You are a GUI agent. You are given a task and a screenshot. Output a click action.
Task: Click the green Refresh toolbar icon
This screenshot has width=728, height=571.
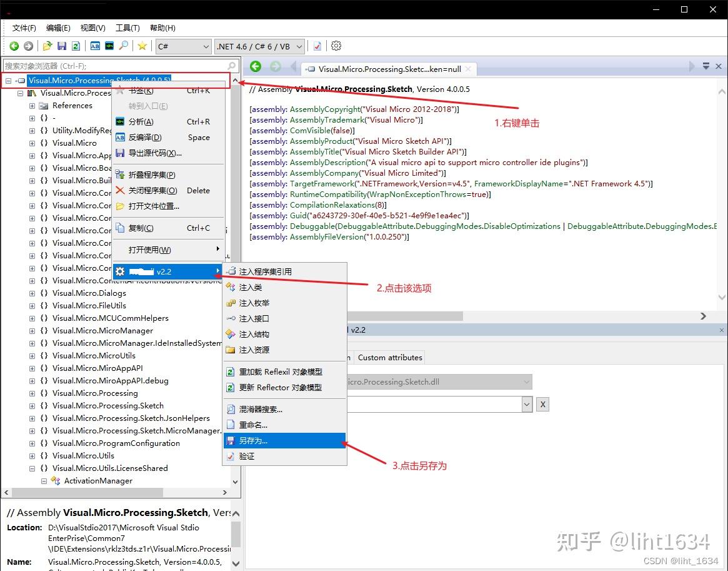pos(76,46)
